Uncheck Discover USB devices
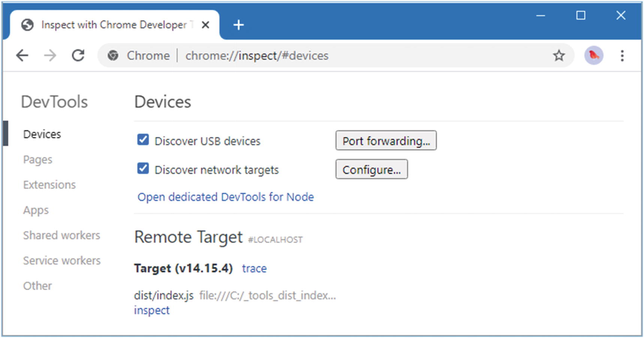644x338 pixels. pos(143,140)
